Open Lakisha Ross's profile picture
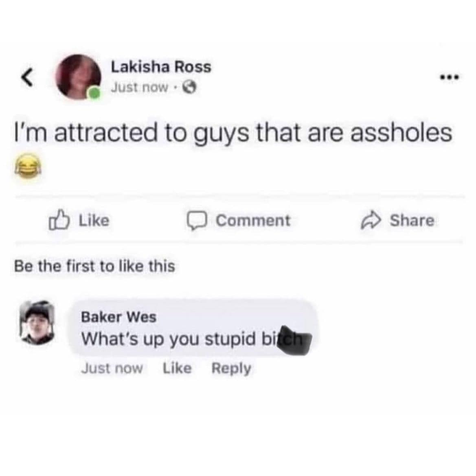Viewport: 476px width, 476px height. (x=79, y=77)
